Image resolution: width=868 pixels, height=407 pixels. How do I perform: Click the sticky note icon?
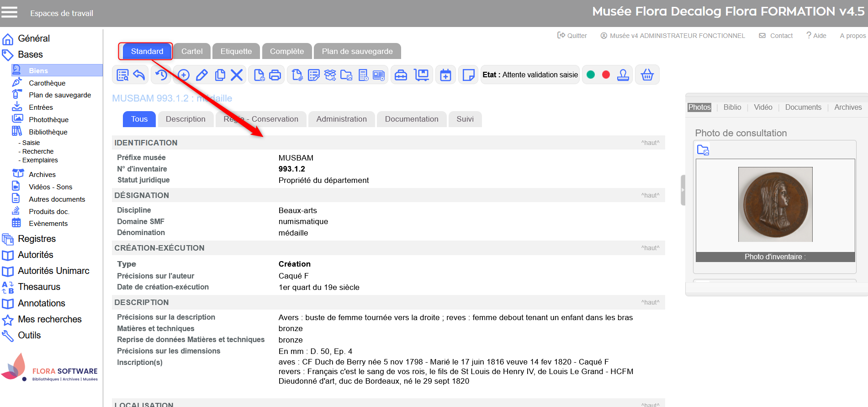tap(468, 75)
